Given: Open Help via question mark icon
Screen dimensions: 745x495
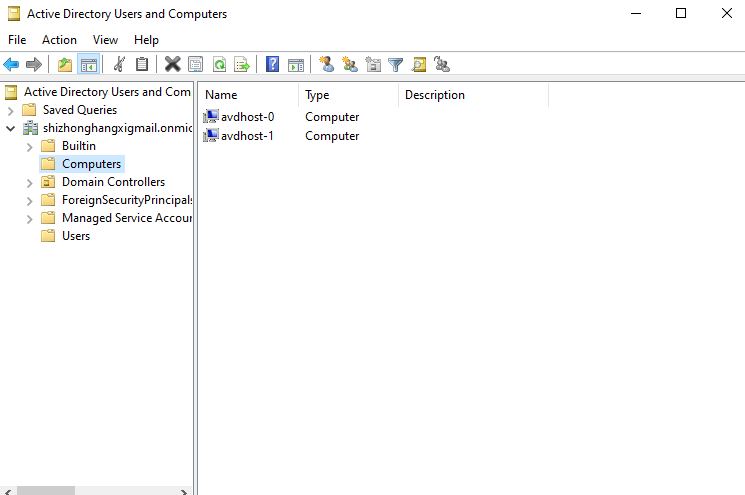Looking at the screenshot, I should [x=272, y=64].
